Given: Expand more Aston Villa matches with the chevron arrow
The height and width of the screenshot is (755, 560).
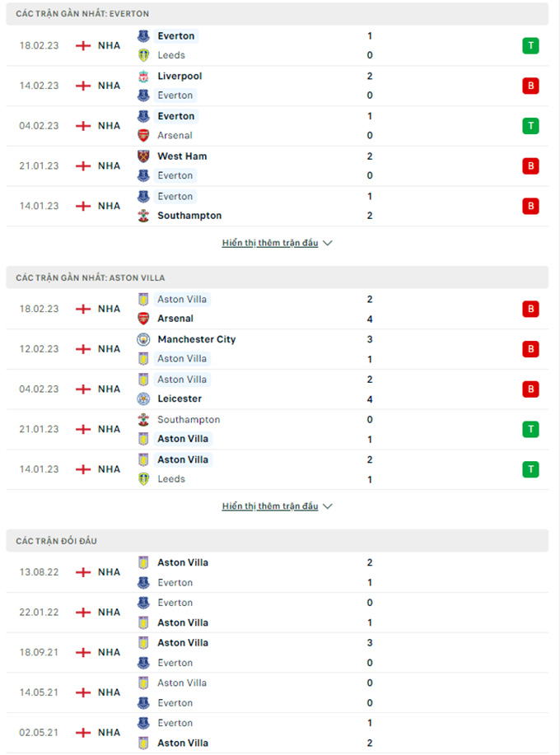Looking at the screenshot, I should point(328,506).
